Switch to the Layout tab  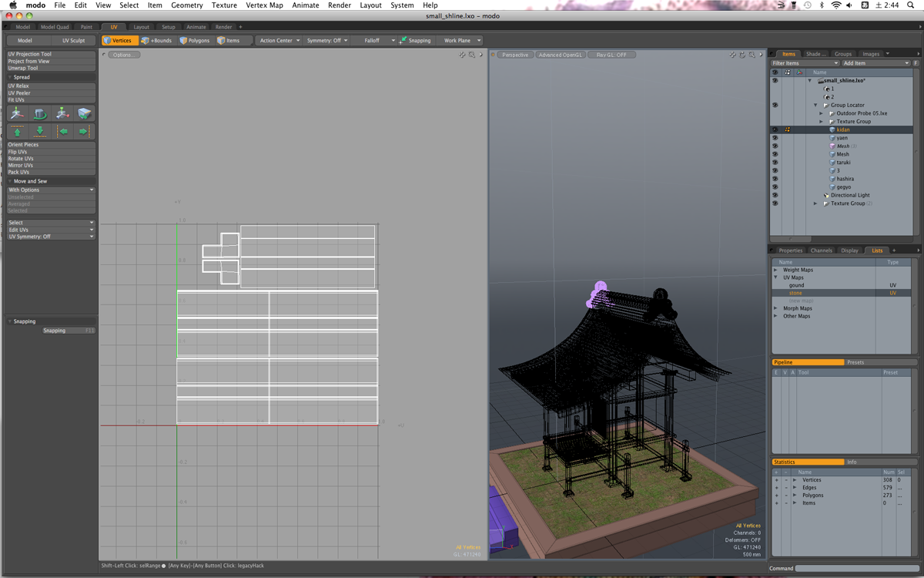pos(142,27)
